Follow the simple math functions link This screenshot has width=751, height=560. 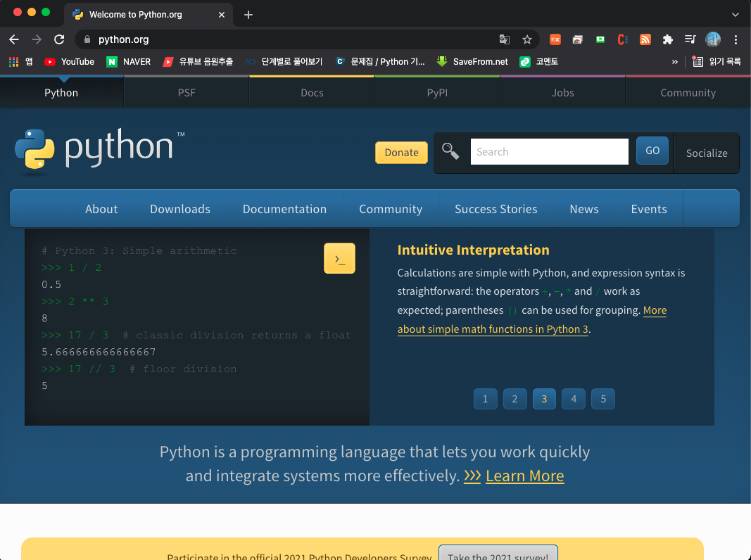coord(493,329)
